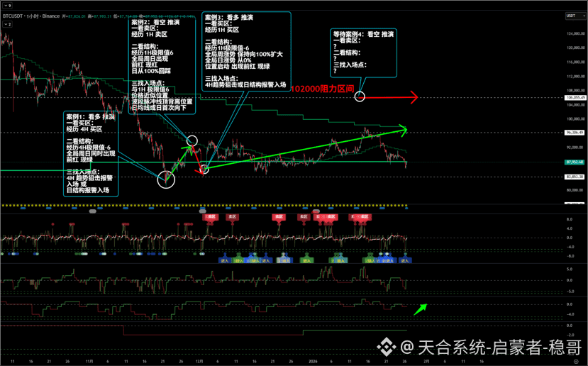
Task: Collapse the indicator legend expander labeled 2
Action: click(7, 24)
